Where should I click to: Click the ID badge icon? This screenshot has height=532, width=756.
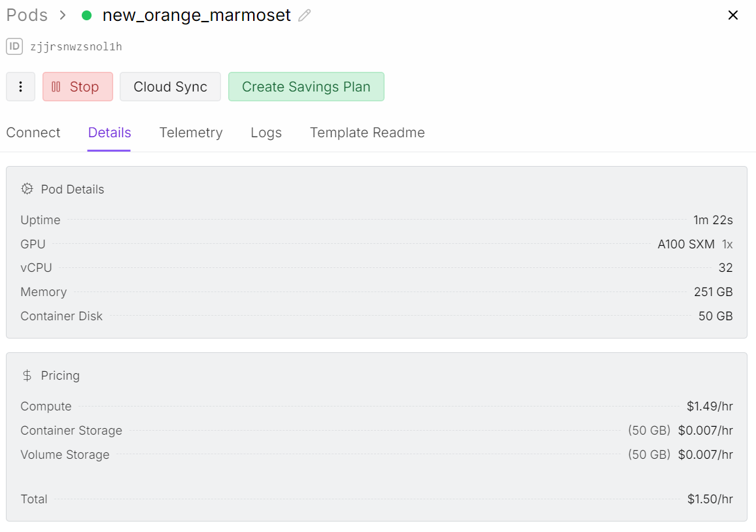[x=15, y=46]
